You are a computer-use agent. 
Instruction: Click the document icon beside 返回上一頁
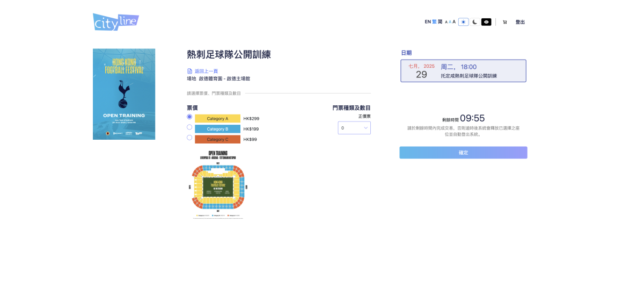click(189, 71)
